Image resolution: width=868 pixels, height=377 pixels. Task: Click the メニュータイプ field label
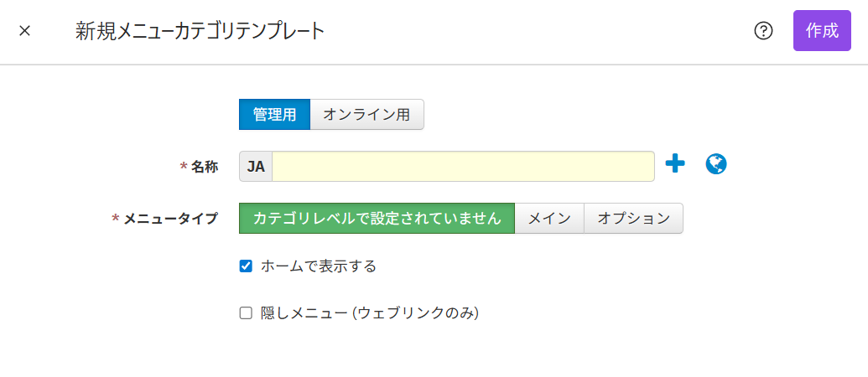pos(170,219)
